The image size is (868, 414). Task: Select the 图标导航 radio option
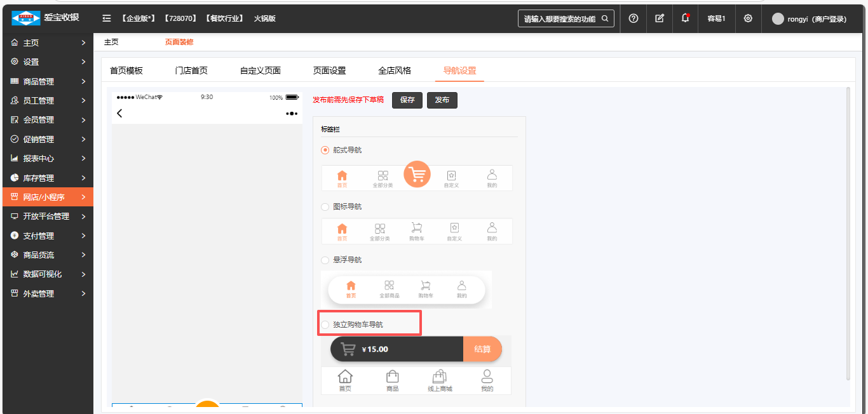(325, 207)
